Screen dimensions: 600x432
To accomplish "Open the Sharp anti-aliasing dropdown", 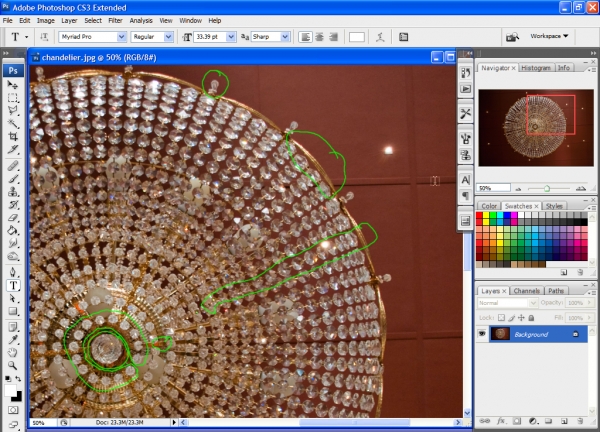I will (x=285, y=37).
